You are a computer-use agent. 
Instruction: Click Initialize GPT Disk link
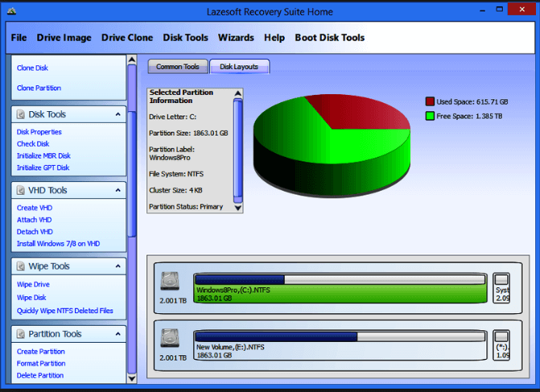tap(43, 167)
